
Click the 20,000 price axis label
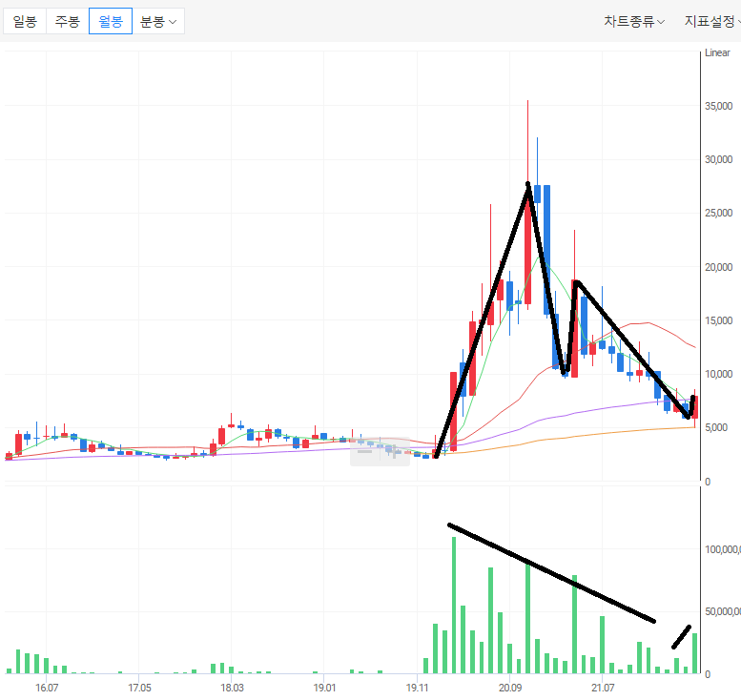718,267
